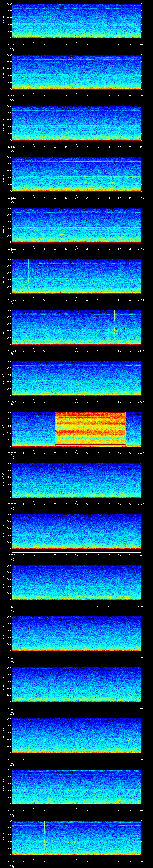The image size is (153, 868).
Task: Click the 22:39:00 start time label
Action: [12, 555]
